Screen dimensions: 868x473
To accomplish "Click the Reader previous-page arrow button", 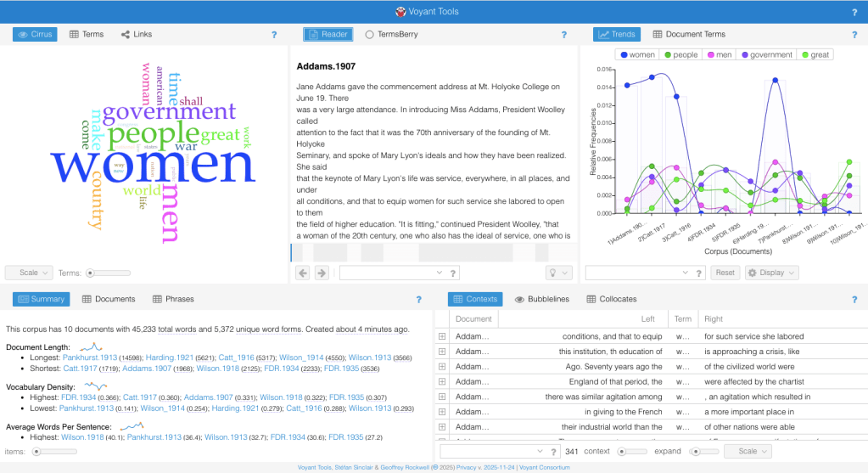I will [303, 273].
